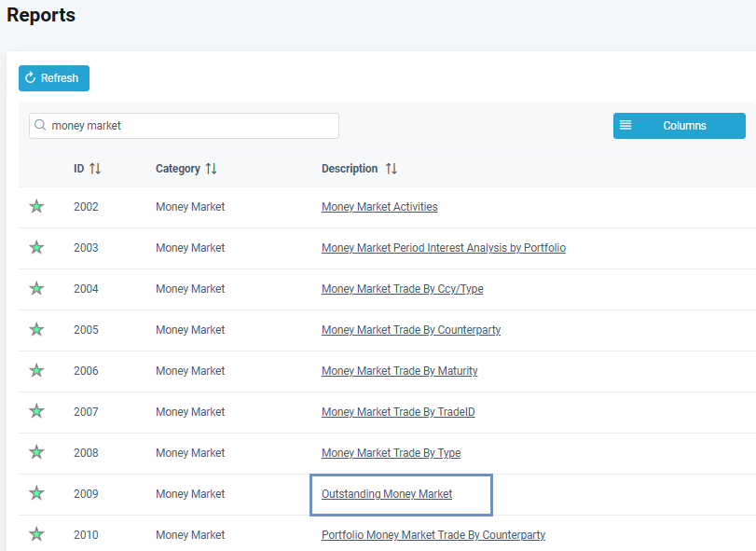Toggle favorite star on report 2004
Image resolution: width=756 pixels, height=551 pixels.
[36, 288]
